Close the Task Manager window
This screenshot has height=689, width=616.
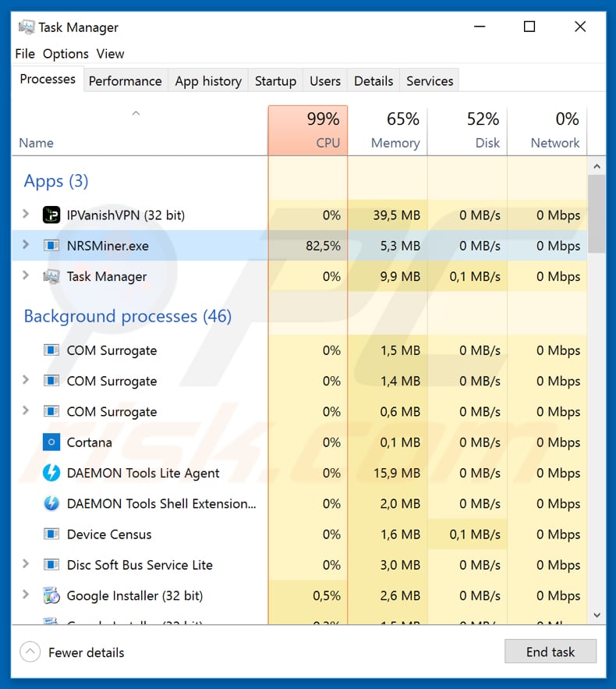pos(580,27)
